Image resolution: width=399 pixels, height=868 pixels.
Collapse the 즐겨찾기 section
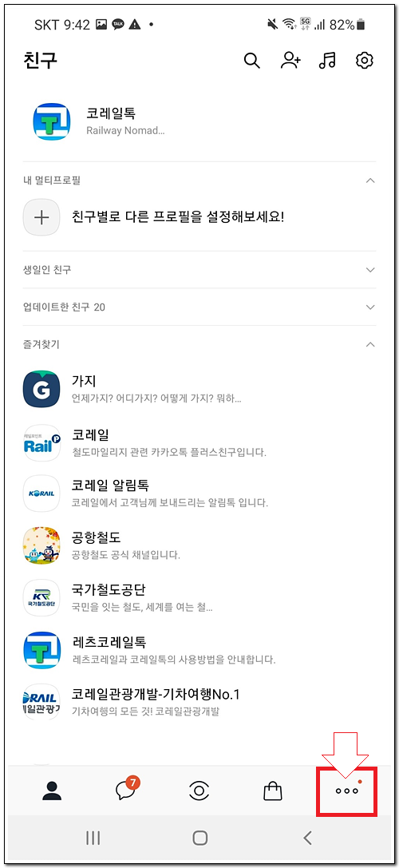pos(371,344)
